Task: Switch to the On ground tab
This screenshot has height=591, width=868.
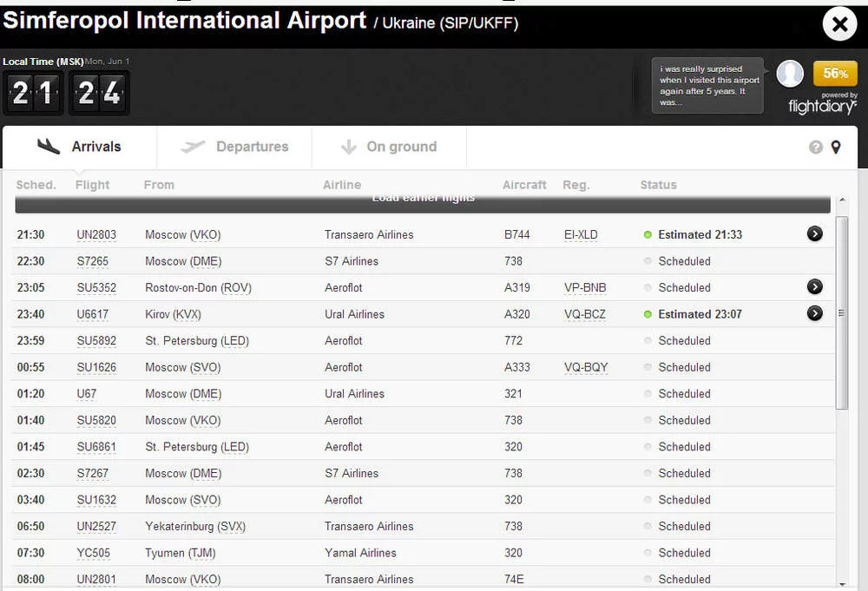Action: pyautogui.click(x=389, y=147)
